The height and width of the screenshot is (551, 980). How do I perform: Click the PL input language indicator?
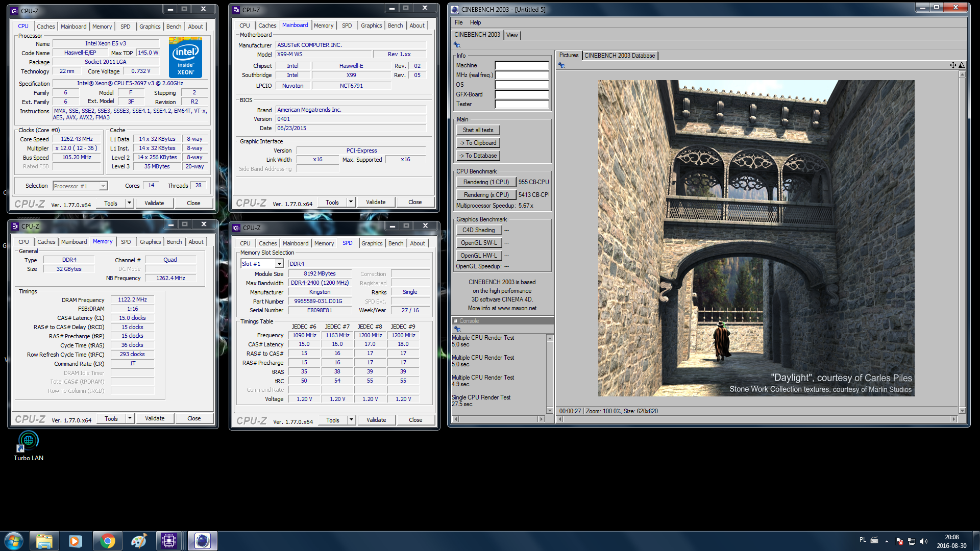point(863,540)
